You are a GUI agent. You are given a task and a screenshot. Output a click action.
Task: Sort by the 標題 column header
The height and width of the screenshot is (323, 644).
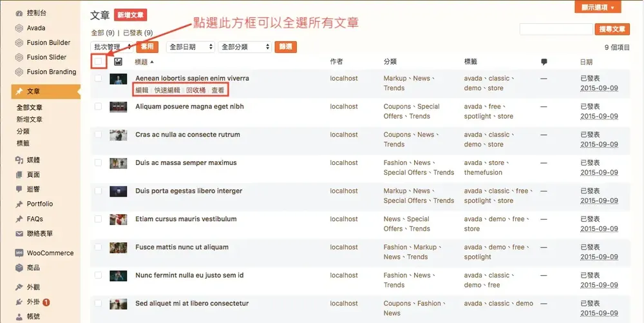[x=144, y=62]
